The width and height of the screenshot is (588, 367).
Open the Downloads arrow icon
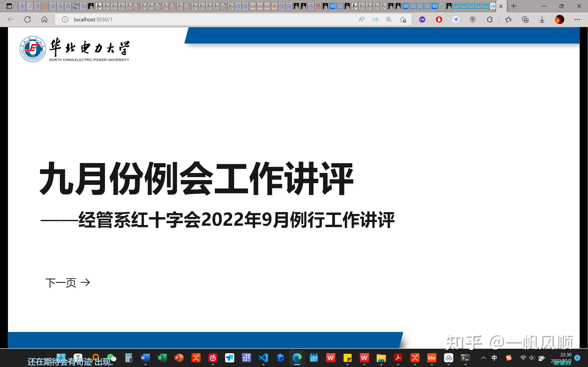(x=542, y=19)
